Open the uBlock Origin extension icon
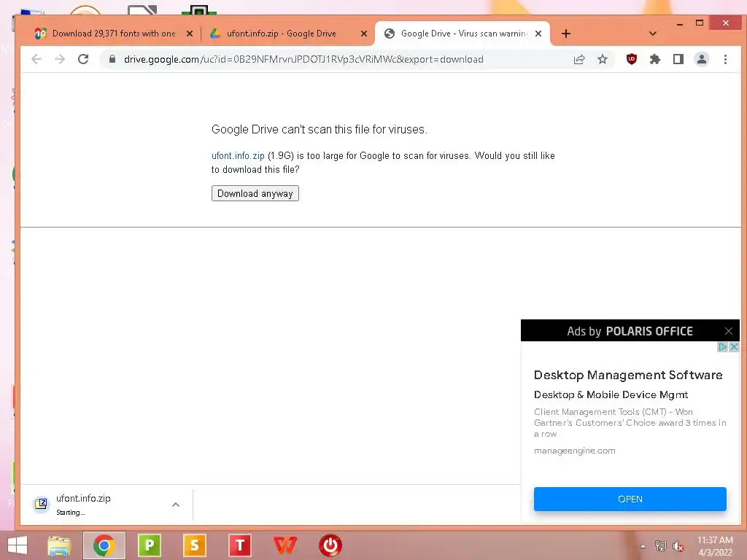 [x=631, y=59]
